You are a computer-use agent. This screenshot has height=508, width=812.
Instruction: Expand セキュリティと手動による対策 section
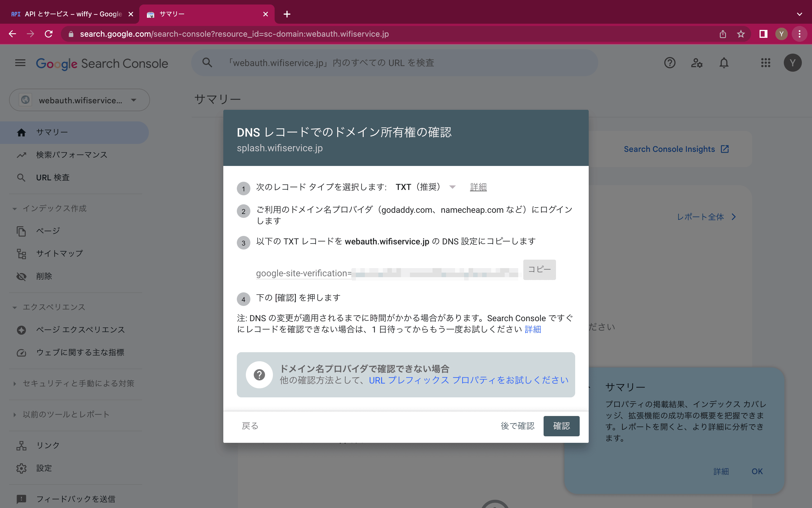coord(74,383)
